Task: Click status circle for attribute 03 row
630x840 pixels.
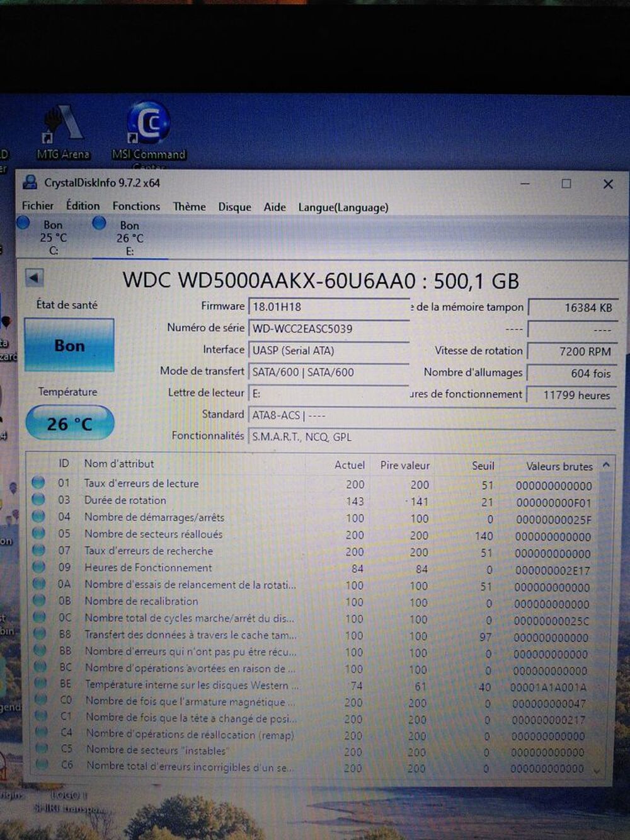Action: 38,500
